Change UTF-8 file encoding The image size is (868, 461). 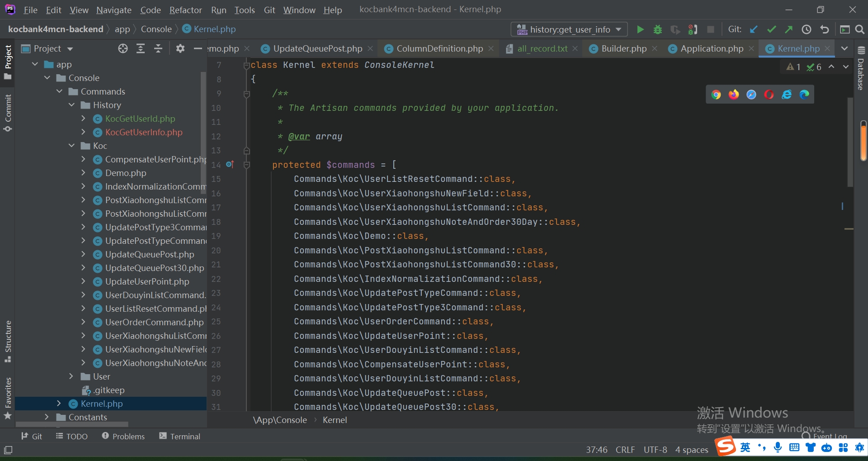[x=655, y=450]
